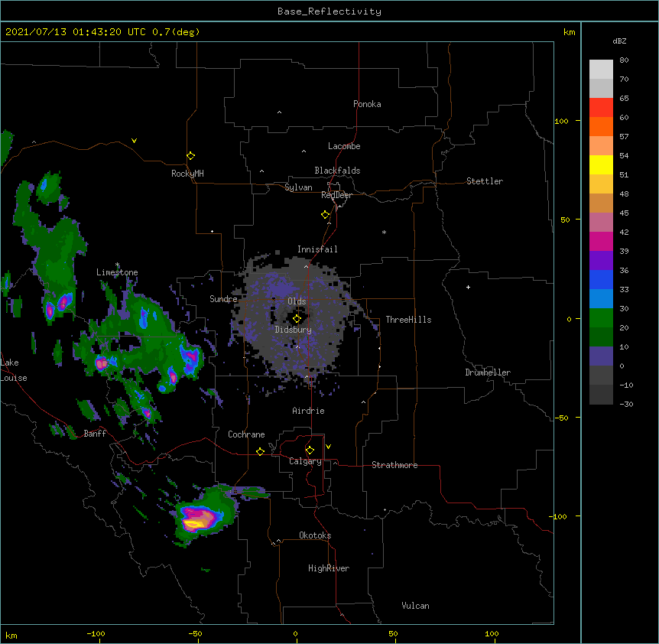Click the Okotoks town label

pyautogui.click(x=315, y=535)
